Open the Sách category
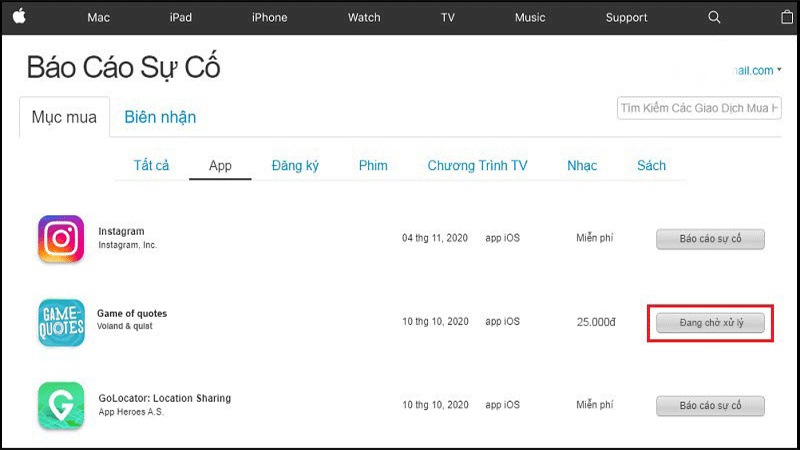This screenshot has width=800, height=450. coord(652,165)
